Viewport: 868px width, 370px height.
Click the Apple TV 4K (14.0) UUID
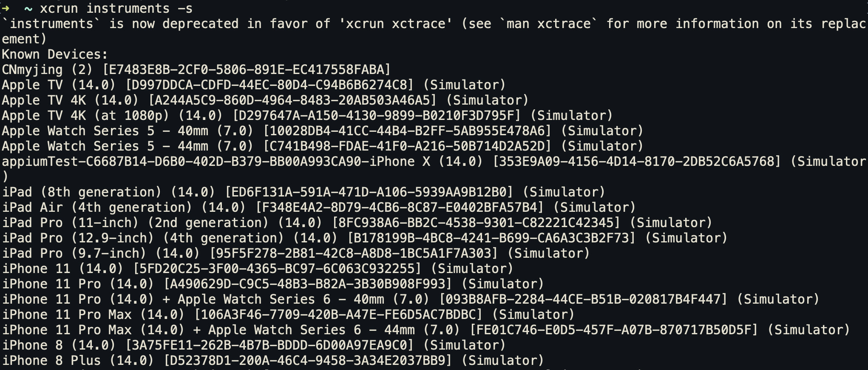292,100
